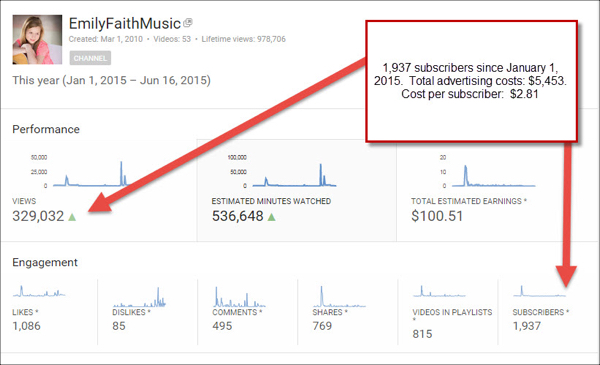Select the 85 dislikes count
Image resolution: width=600 pixels, height=365 pixels.
(119, 326)
